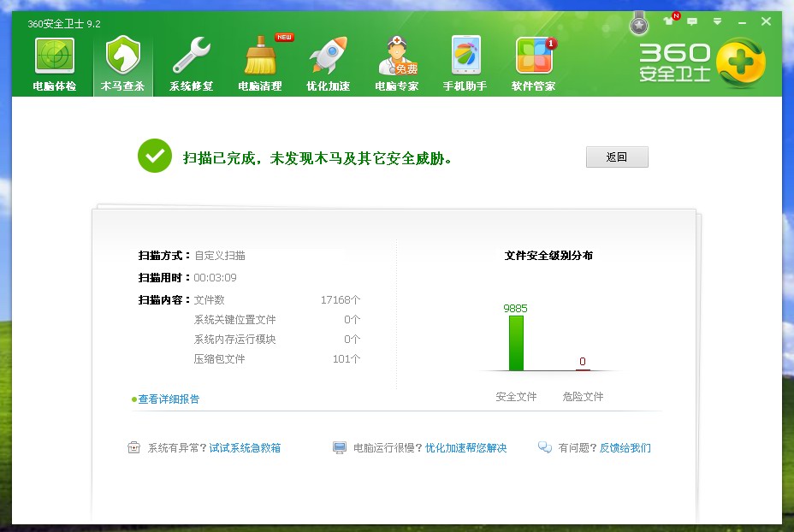Screen dimensions: 794x532
Task: Click the 系统关键位置文件 row label
Action: point(235,319)
